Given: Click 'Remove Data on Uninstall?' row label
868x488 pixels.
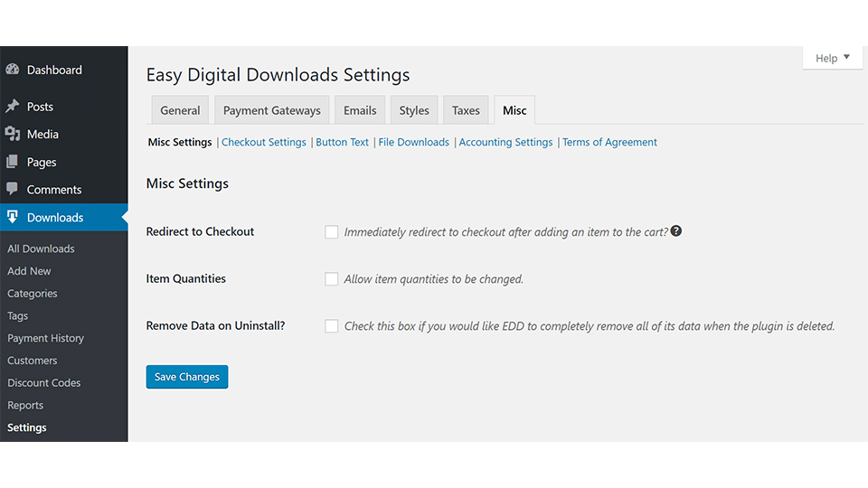Looking at the screenshot, I should coord(215,326).
